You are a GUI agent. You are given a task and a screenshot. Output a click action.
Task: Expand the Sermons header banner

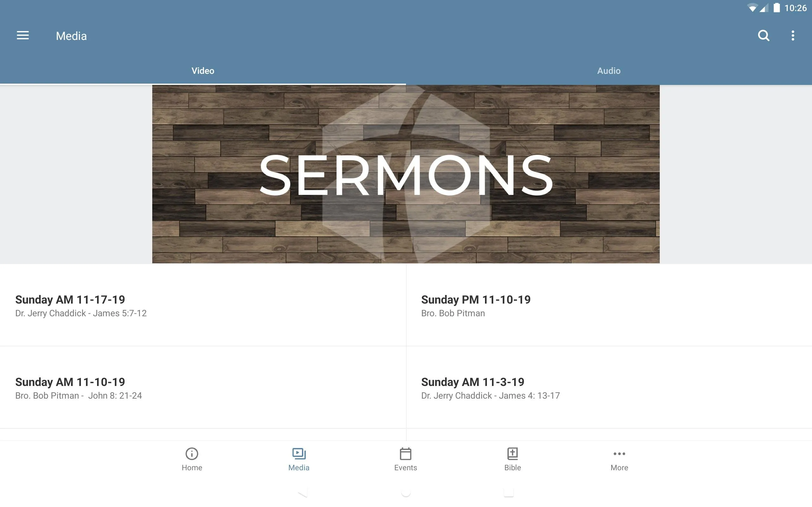coord(406,174)
